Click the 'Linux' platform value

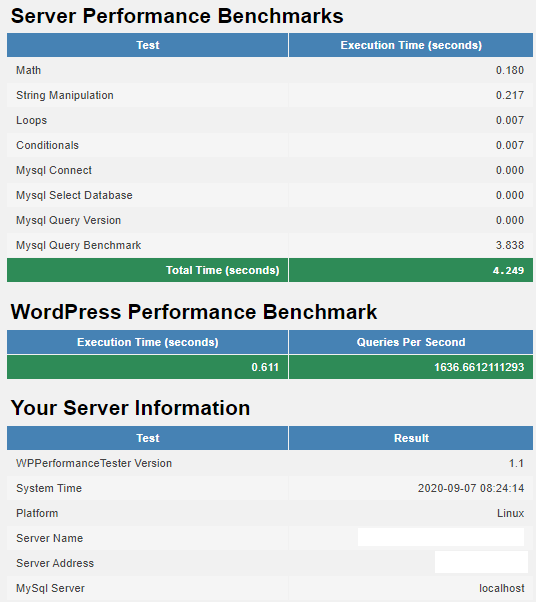click(x=510, y=513)
